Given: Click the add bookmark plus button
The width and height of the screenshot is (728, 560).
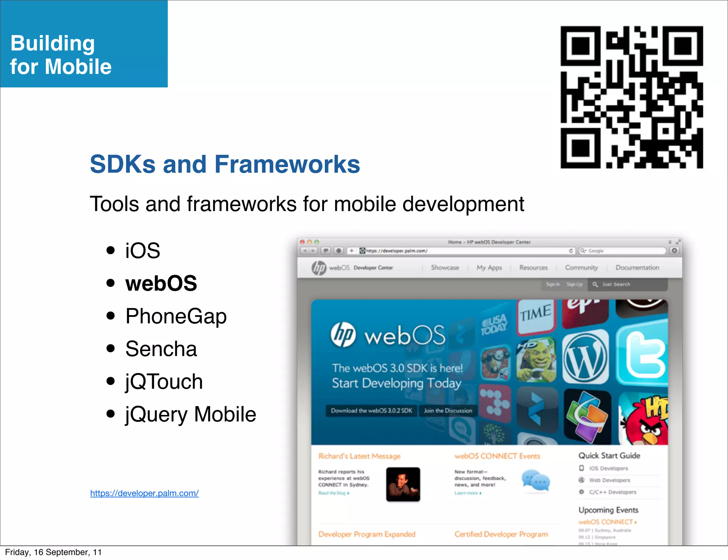Looking at the screenshot, I should (x=351, y=251).
